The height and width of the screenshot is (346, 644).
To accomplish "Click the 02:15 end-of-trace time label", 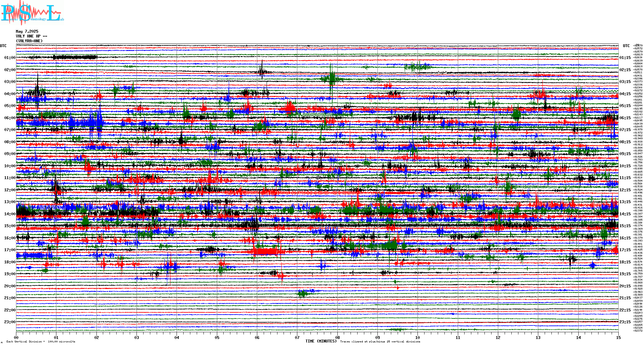I will 625,70.
